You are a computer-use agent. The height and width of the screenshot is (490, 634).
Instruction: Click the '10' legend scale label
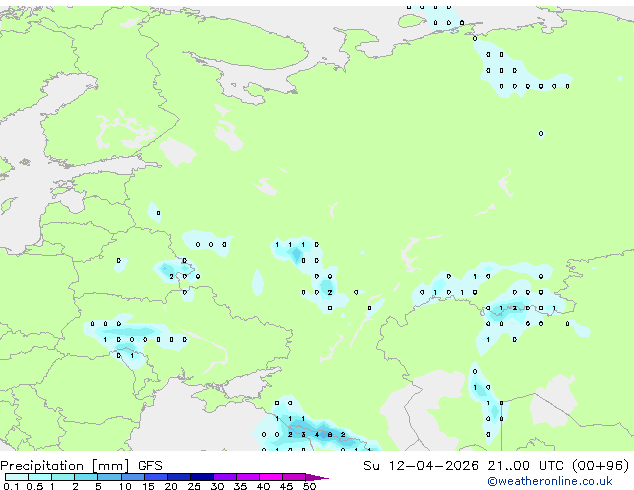(125, 486)
